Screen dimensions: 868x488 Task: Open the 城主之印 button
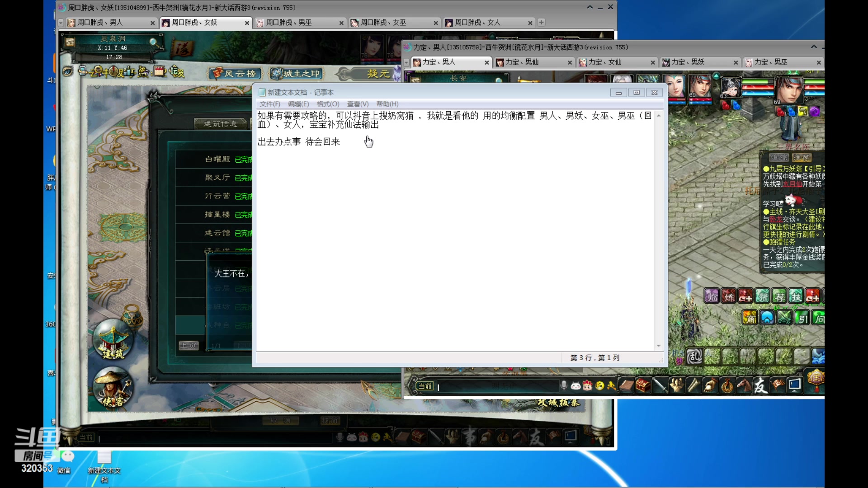297,74
